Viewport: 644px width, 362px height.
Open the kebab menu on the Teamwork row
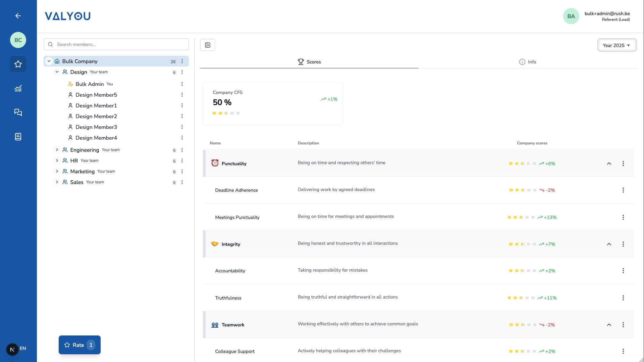tap(623, 325)
